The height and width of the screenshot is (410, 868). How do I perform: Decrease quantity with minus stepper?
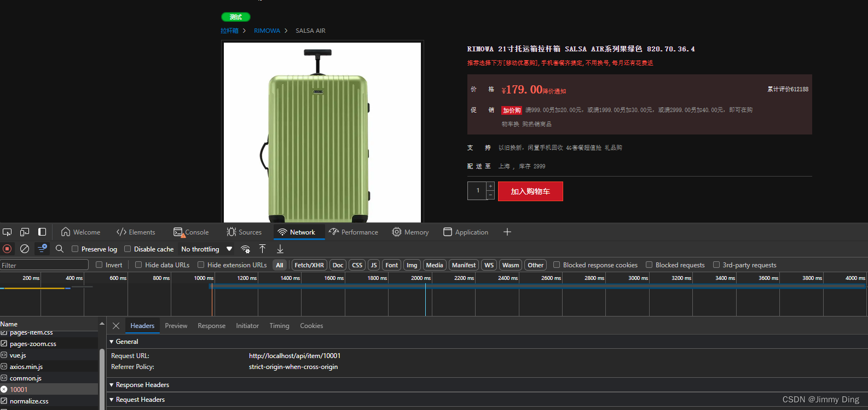pos(490,195)
